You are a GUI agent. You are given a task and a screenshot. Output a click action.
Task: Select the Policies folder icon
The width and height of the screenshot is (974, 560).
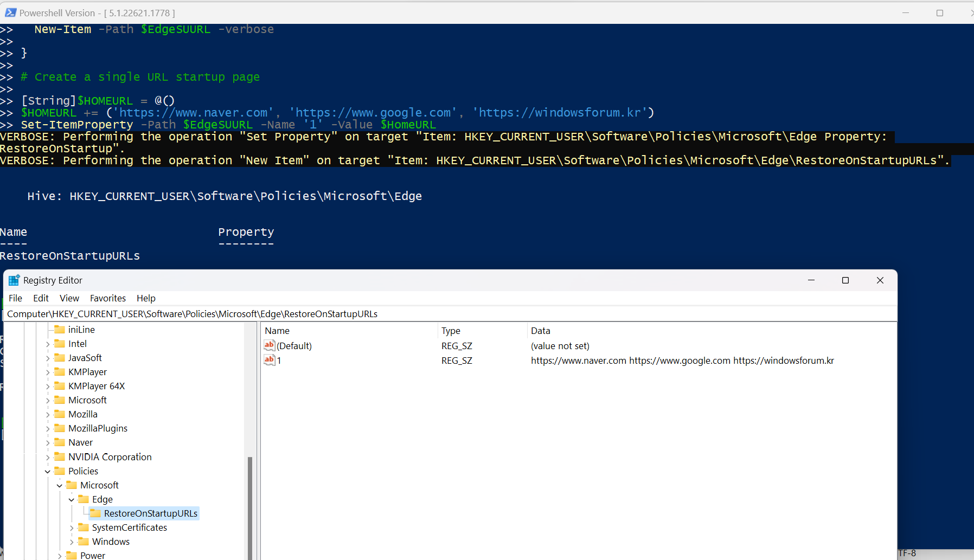60,471
